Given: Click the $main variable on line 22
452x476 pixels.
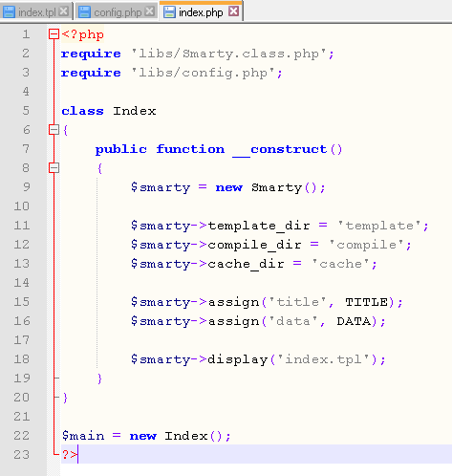Looking at the screenshot, I should pyautogui.click(x=83, y=436).
